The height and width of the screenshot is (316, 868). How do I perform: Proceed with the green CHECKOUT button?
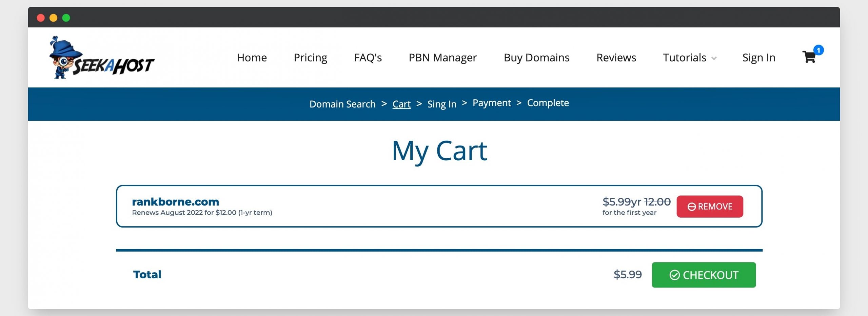coord(704,275)
